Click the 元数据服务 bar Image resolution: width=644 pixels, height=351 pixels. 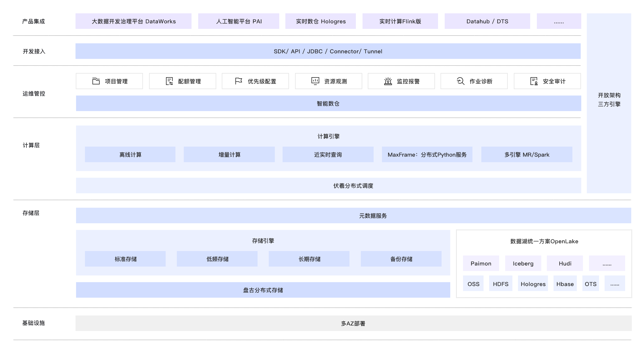click(354, 215)
